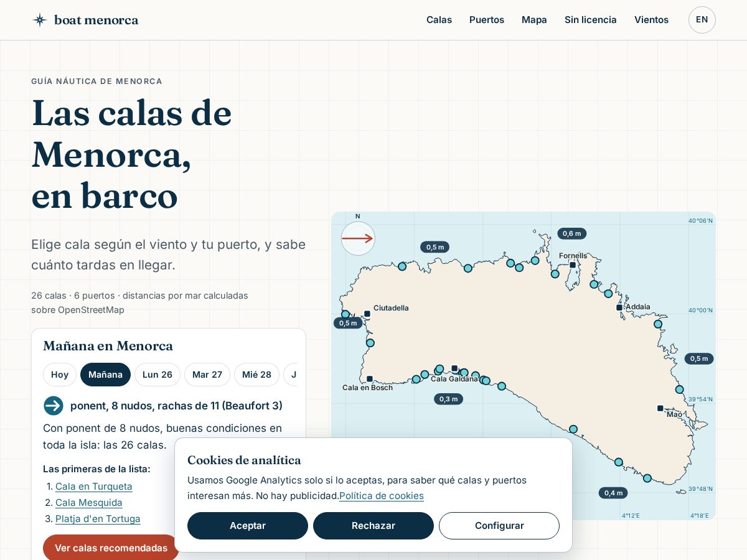Open the Cala Mesquida link

point(89,503)
